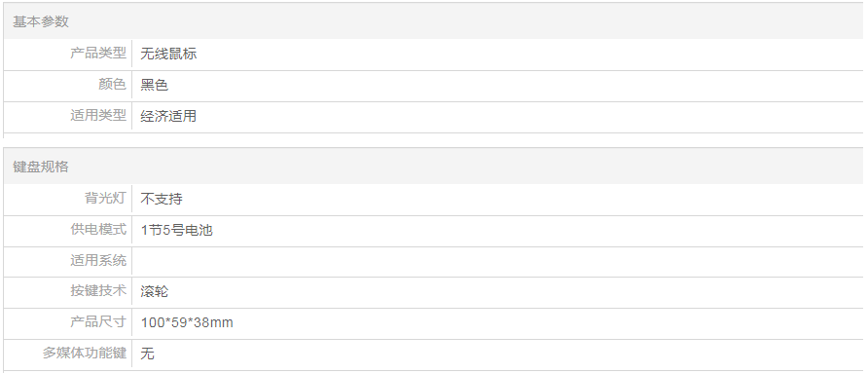Viewport: 868px width, 373px height.
Task: Click the 按键技术 label
Action: 98,291
